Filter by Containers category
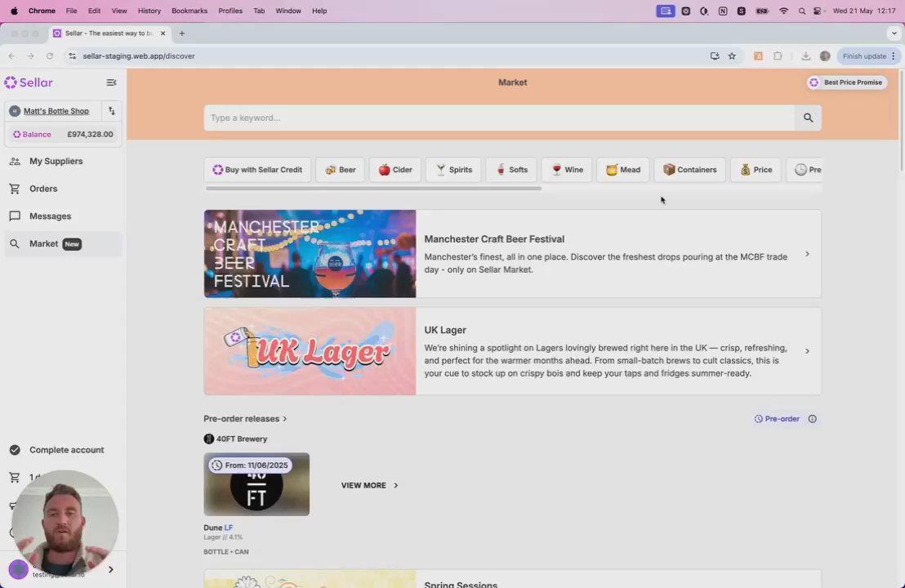 pyautogui.click(x=689, y=170)
